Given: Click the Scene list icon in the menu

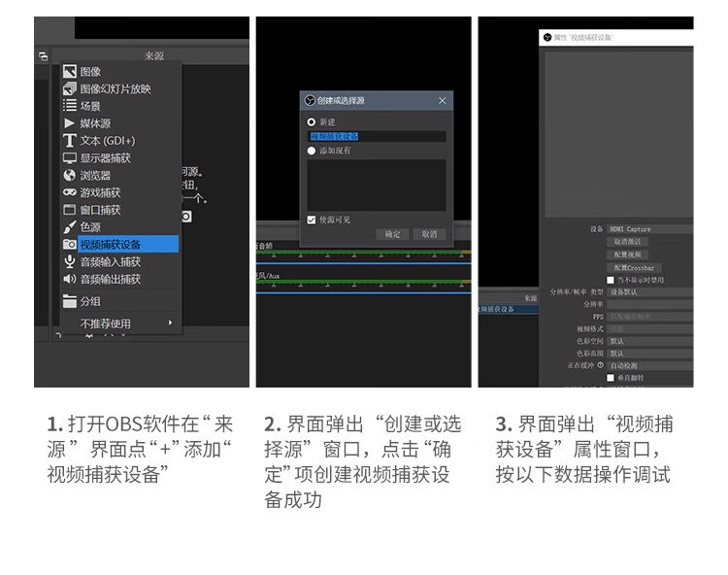Looking at the screenshot, I should [x=70, y=106].
